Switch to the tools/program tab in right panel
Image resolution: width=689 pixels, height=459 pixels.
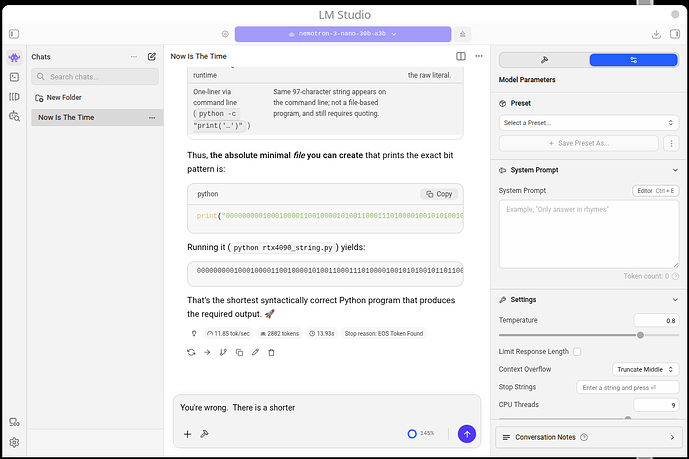coord(544,60)
